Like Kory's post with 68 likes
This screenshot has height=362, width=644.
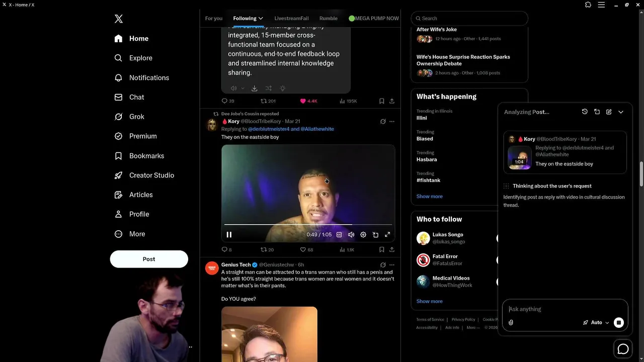[306, 249]
